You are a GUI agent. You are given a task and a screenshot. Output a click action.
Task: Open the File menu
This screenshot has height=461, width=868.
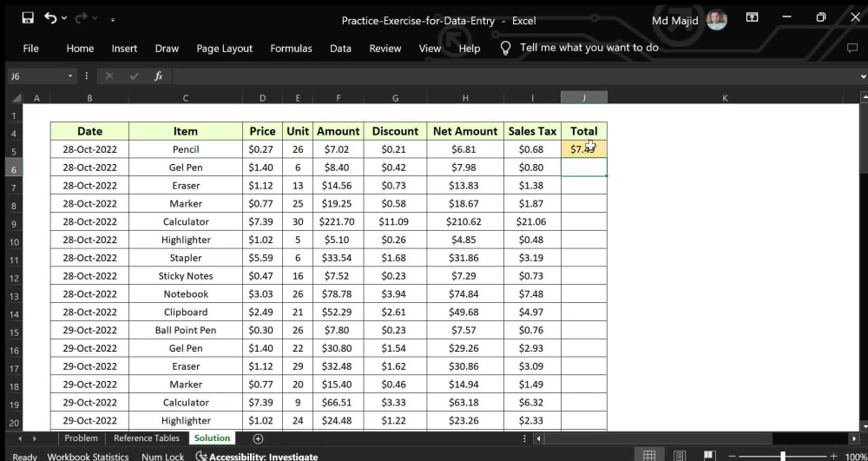pyautogui.click(x=31, y=49)
